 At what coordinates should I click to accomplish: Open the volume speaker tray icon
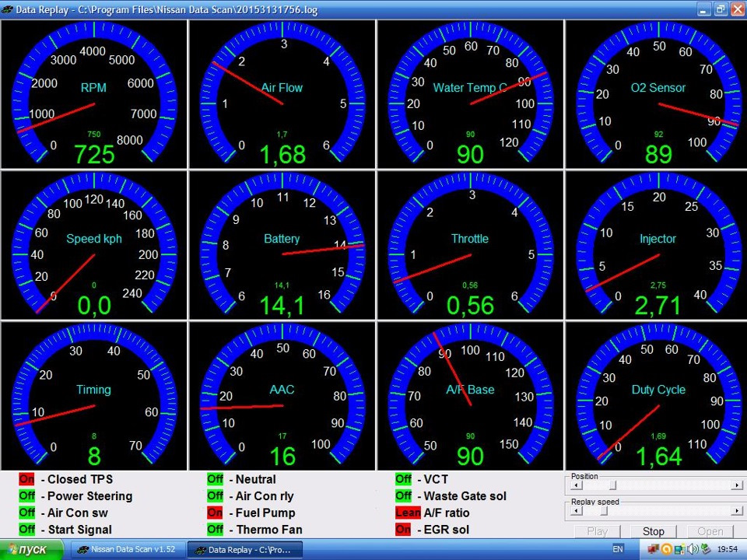(693, 550)
